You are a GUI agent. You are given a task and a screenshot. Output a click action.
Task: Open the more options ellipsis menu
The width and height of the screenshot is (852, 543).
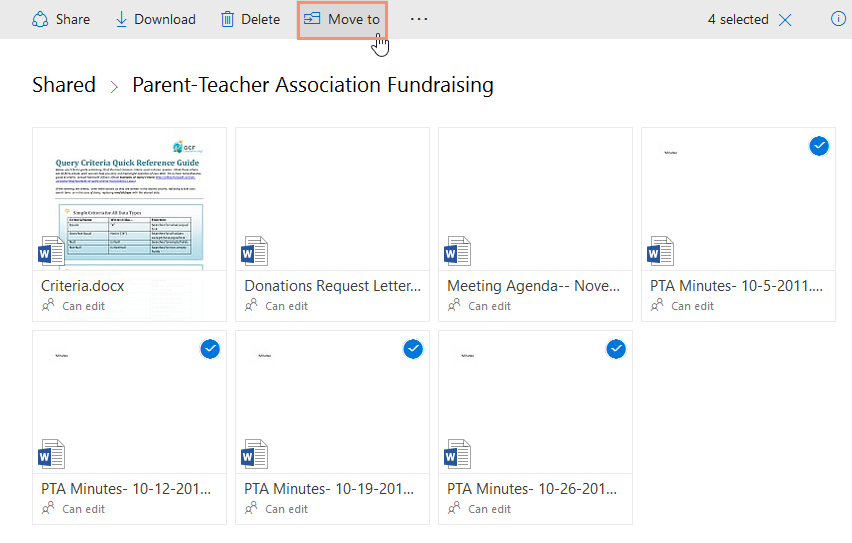(x=419, y=19)
